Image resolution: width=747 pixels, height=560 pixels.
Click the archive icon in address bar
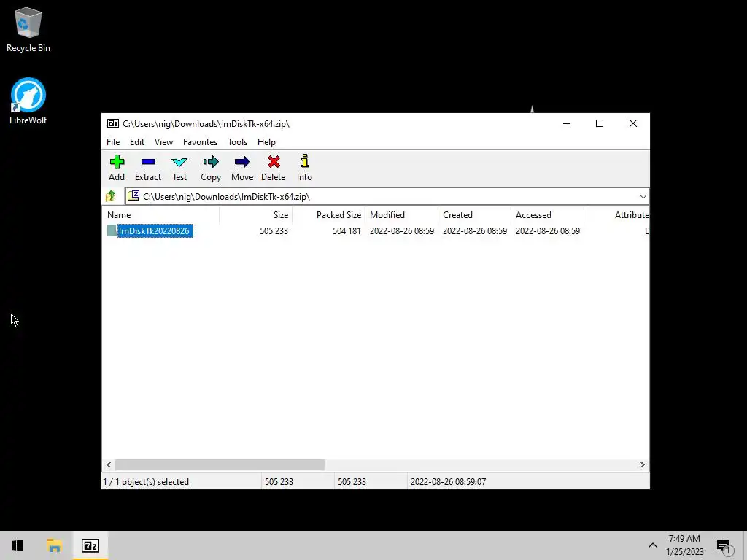pos(134,196)
